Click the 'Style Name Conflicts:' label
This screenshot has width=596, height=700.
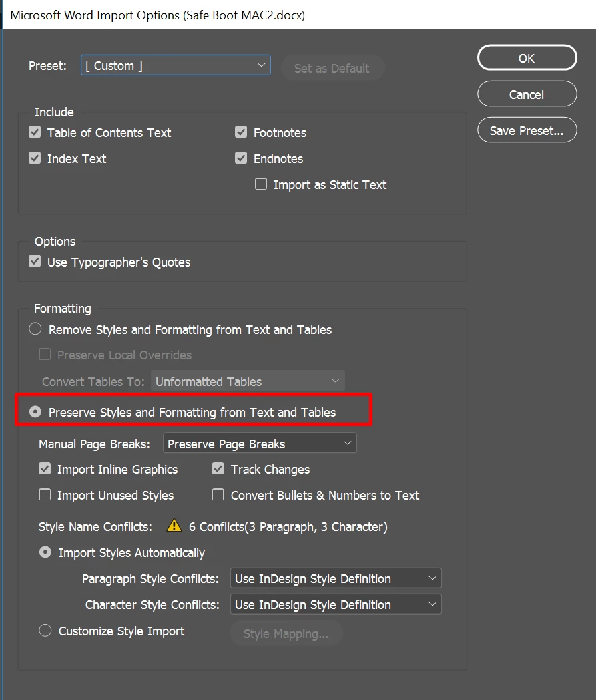tap(95, 527)
